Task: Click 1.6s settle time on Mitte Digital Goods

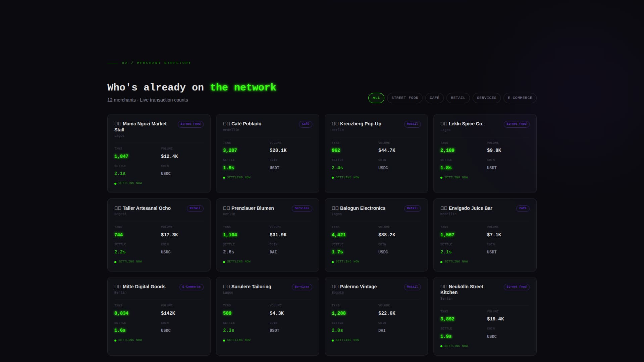Action: coord(120,330)
